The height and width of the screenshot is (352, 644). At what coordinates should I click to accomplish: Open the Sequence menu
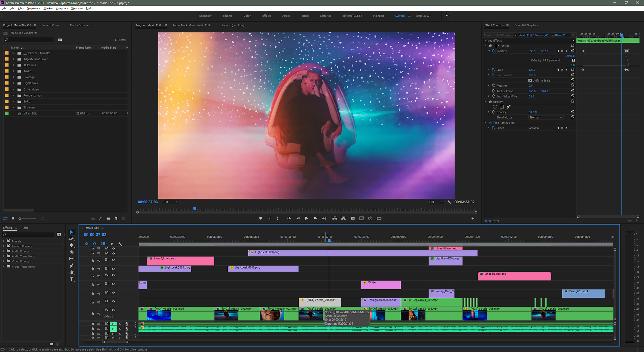pyautogui.click(x=34, y=8)
